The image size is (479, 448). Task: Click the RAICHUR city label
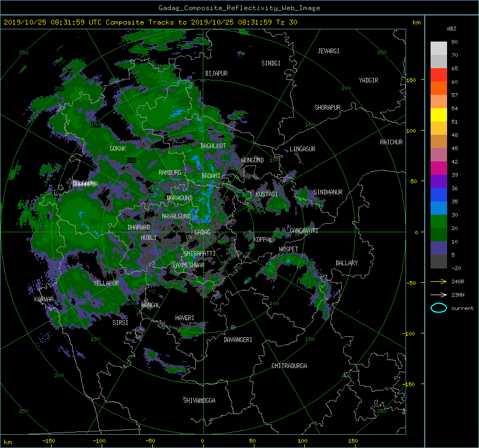pos(391,142)
